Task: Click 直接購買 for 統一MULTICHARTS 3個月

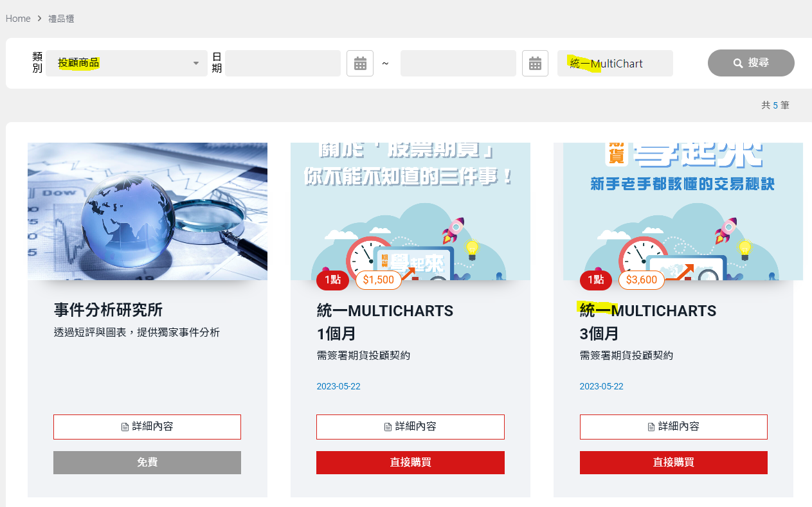Action: click(x=673, y=463)
